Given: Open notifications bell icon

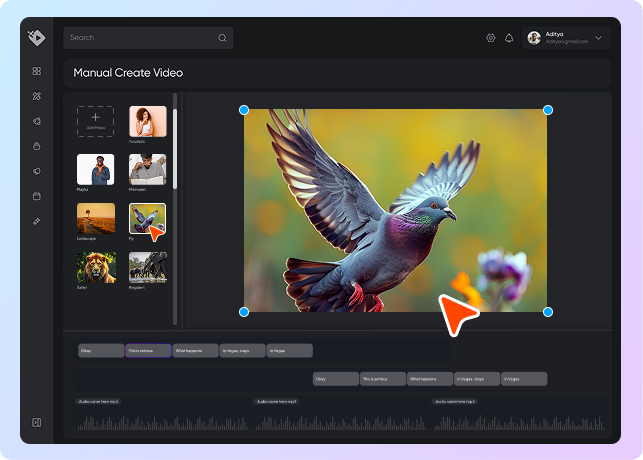Looking at the screenshot, I should [509, 38].
